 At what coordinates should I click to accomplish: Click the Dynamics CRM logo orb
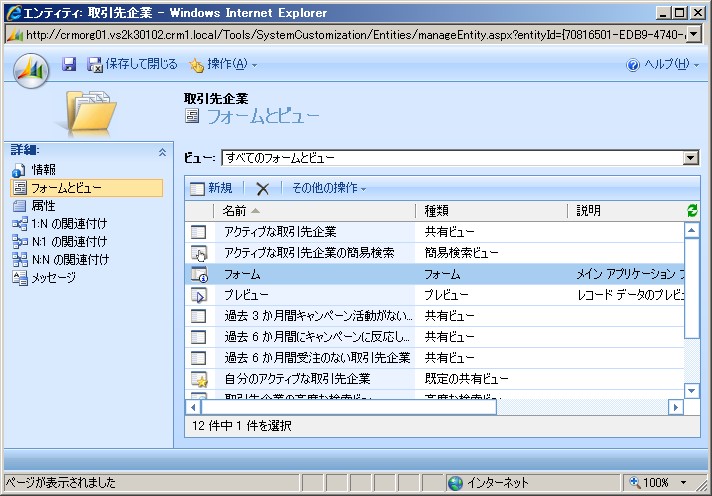click(31, 70)
